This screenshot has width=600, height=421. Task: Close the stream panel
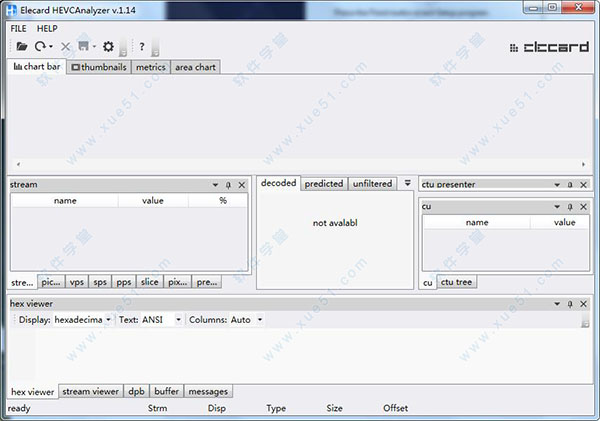[x=242, y=185]
